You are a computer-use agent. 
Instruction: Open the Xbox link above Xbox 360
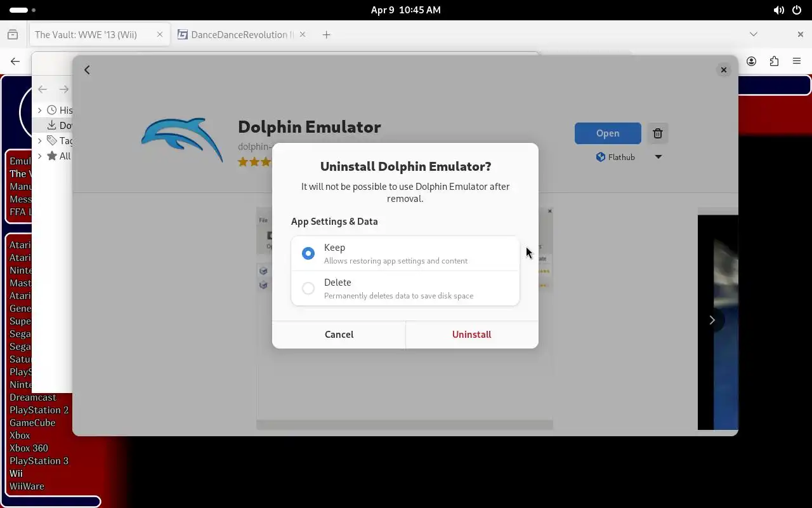[20, 436]
